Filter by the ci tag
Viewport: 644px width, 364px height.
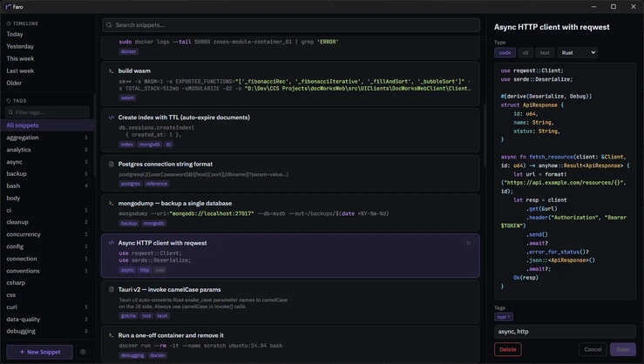pos(47,210)
